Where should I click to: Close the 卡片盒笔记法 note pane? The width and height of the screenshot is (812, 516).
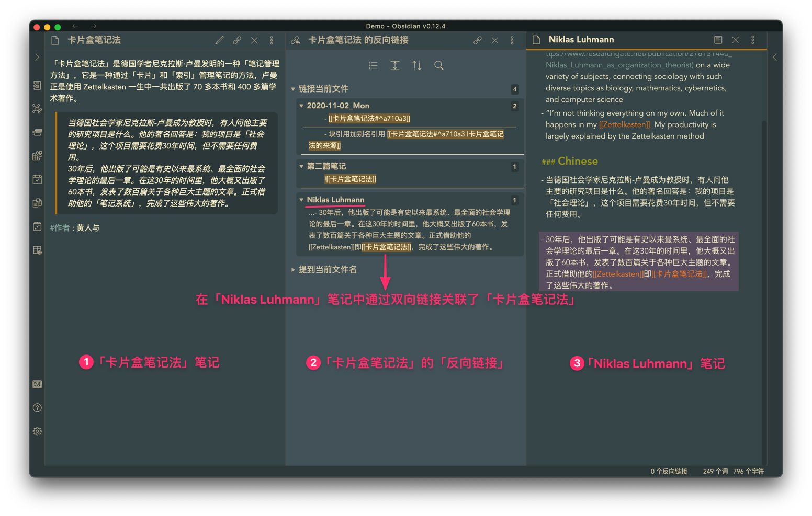point(254,40)
